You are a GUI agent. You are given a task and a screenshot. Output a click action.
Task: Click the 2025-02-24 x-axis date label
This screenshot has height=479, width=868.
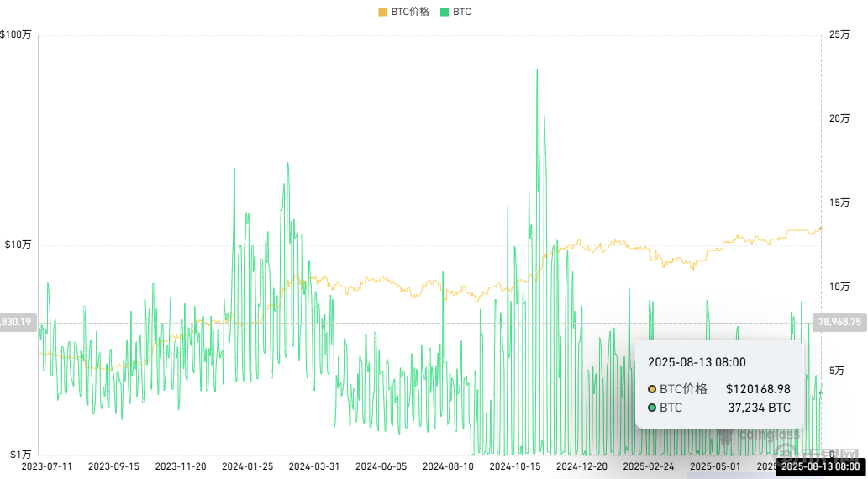[648, 466]
